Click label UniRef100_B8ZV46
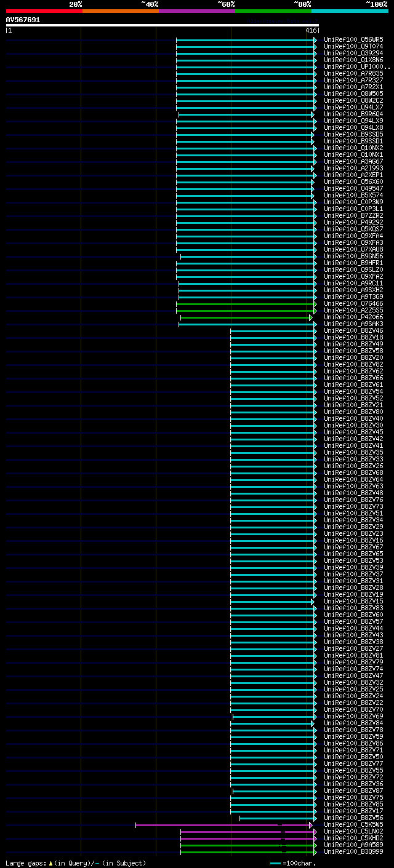 click(x=353, y=330)
